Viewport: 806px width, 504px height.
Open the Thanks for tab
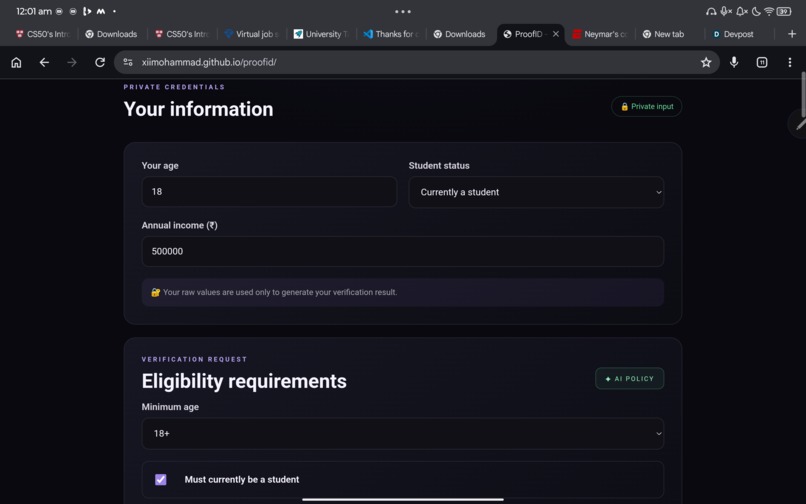point(391,34)
